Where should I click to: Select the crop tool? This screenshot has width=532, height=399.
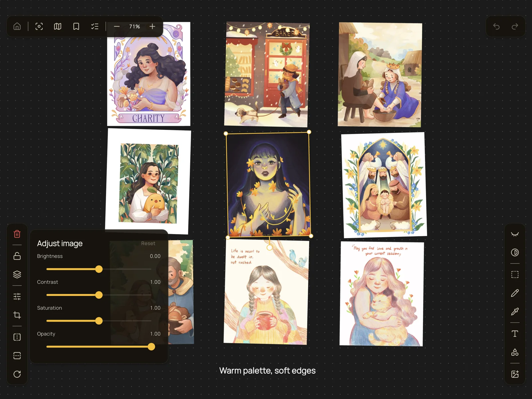click(17, 315)
